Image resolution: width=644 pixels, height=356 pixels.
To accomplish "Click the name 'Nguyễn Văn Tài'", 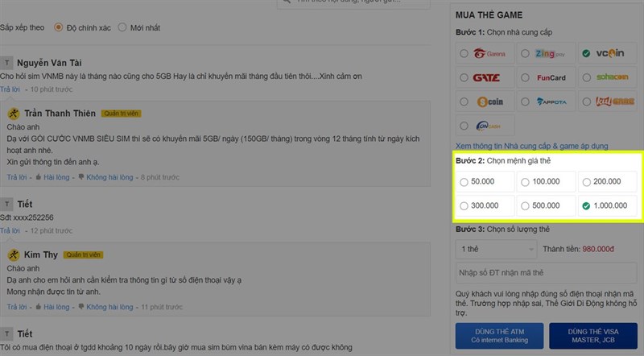I will (x=49, y=63).
